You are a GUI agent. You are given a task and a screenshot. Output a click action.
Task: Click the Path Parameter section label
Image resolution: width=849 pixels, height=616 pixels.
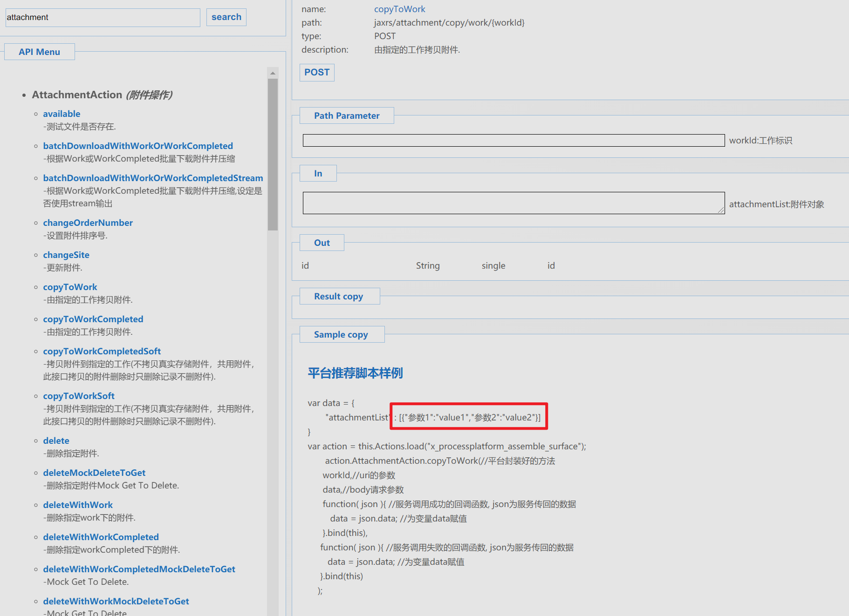pyautogui.click(x=347, y=115)
